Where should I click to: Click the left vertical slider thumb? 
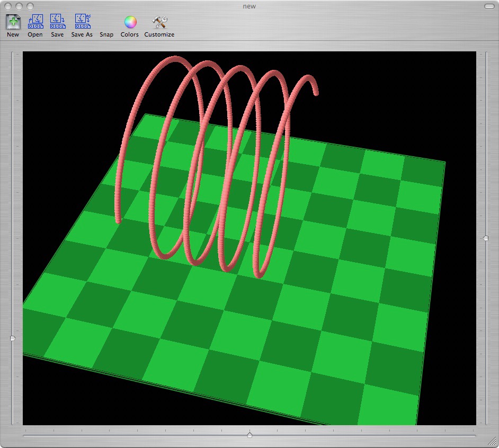tap(13, 338)
